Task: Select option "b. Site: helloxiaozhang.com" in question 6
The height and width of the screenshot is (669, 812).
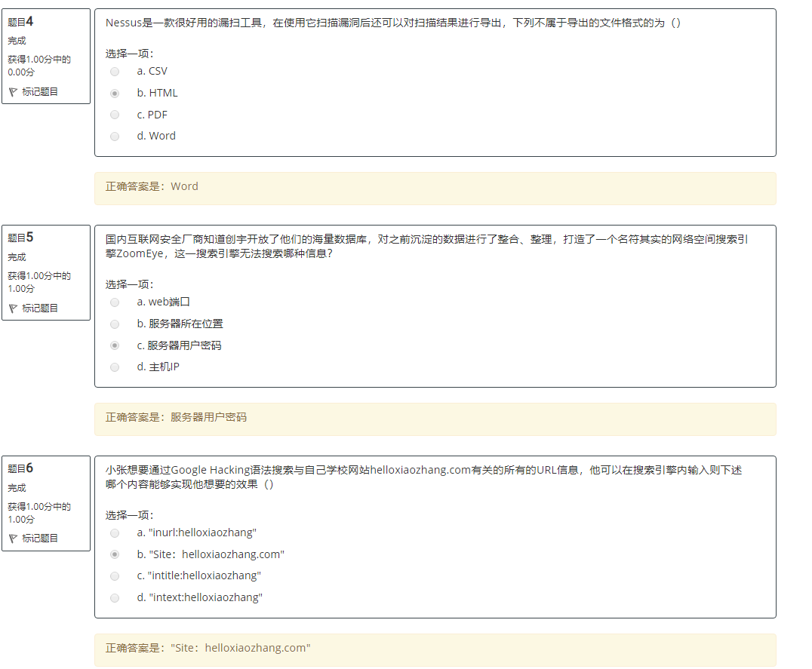Action: coord(114,554)
